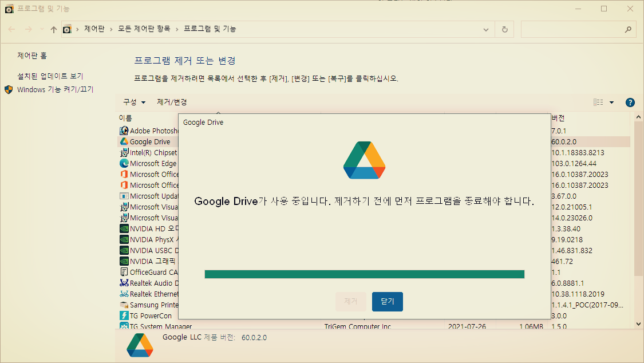Viewport: 644px width, 363px height.
Task: Click the scrollbar down arrow
Action: [638, 324]
